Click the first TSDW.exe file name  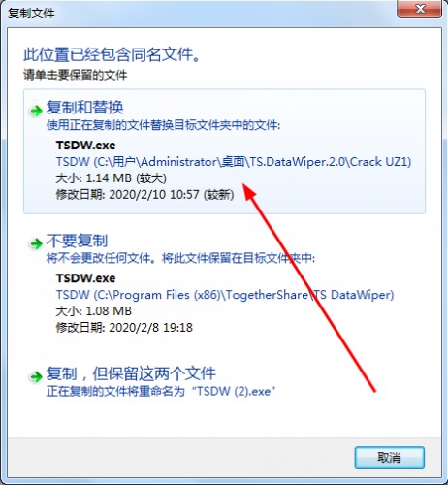coord(85,145)
